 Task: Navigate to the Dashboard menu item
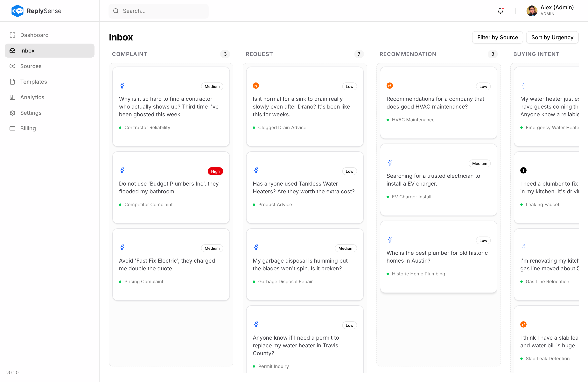coord(34,35)
